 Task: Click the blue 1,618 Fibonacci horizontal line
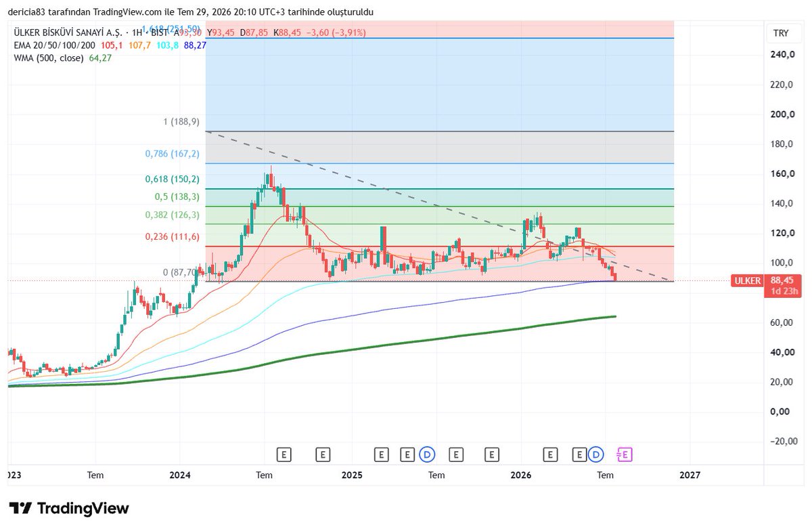click(440, 38)
